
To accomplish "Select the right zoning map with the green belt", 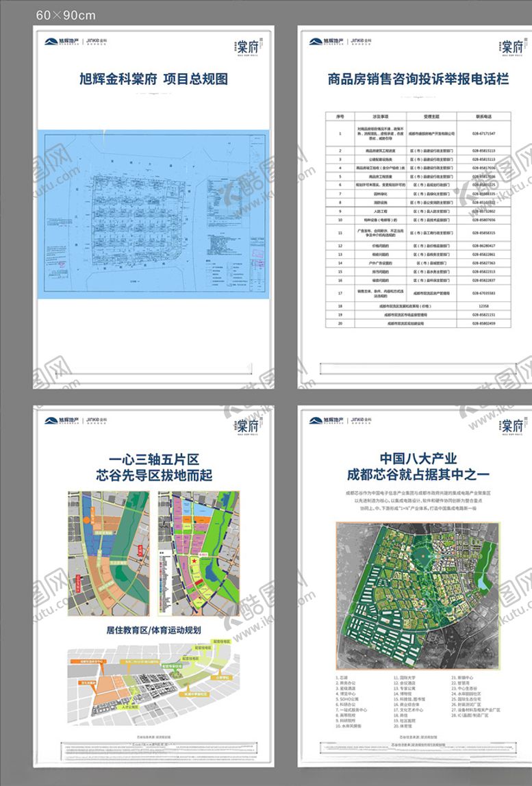I will click(199, 553).
